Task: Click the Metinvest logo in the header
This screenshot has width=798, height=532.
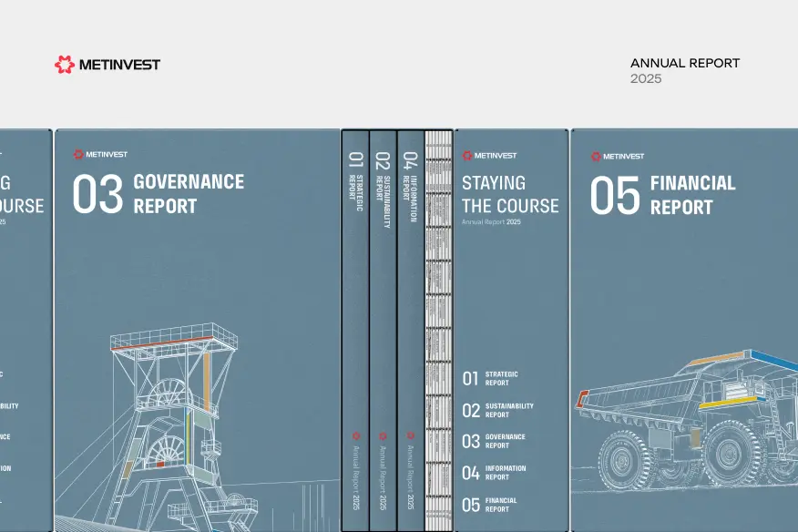Action: [x=107, y=65]
